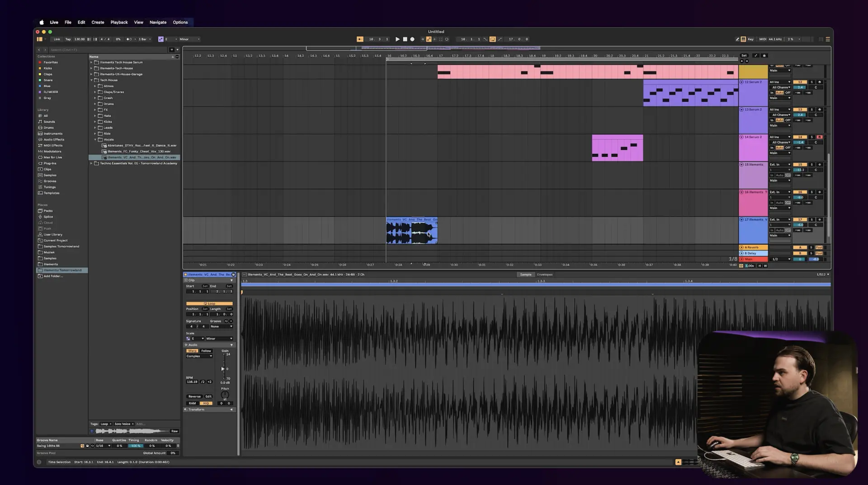
Task: Expand the Drums folder in browser
Action: (95, 104)
